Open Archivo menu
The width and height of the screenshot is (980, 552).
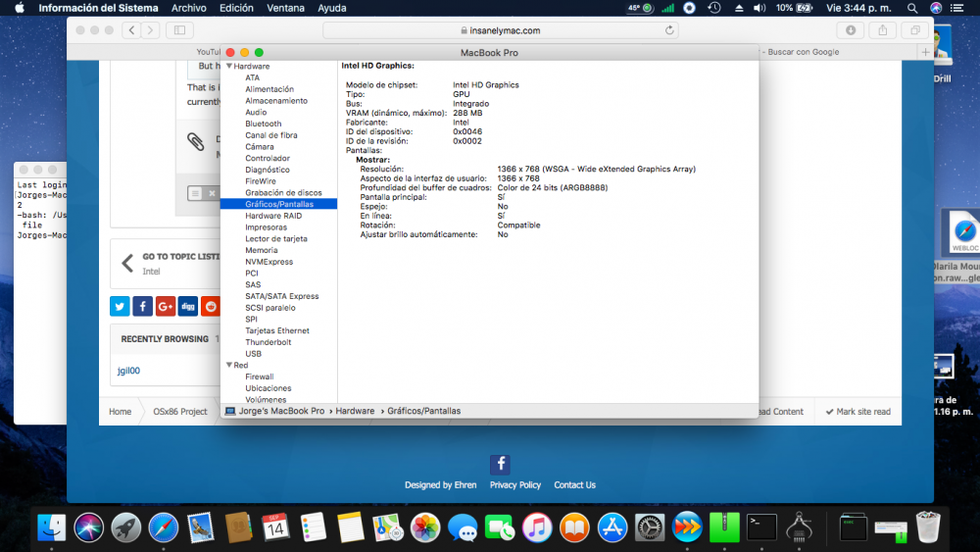[189, 8]
